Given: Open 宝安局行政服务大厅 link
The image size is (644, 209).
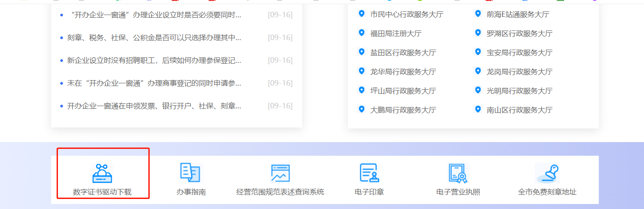Looking at the screenshot, I should click(x=519, y=52).
